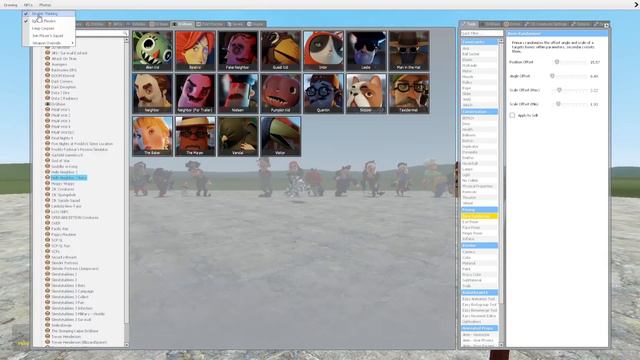Viewport: 640px width, 360px height.
Task: Check the Apply to Self checkbox
Action: pyautogui.click(x=512, y=116)
